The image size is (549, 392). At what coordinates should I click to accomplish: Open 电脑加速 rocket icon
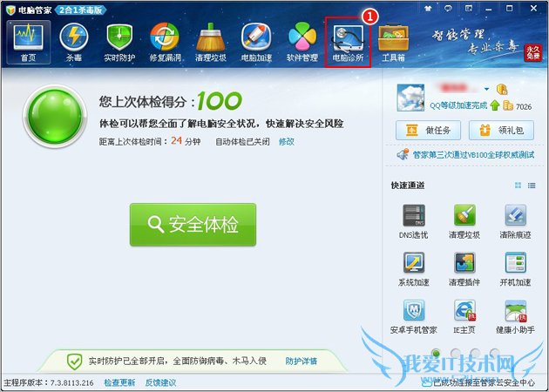pos(256,43)
